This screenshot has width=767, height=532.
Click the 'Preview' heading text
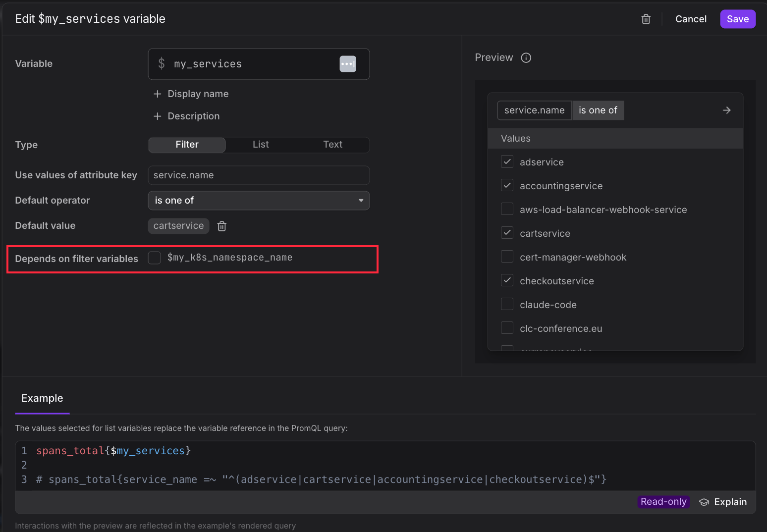click(494, 58)
